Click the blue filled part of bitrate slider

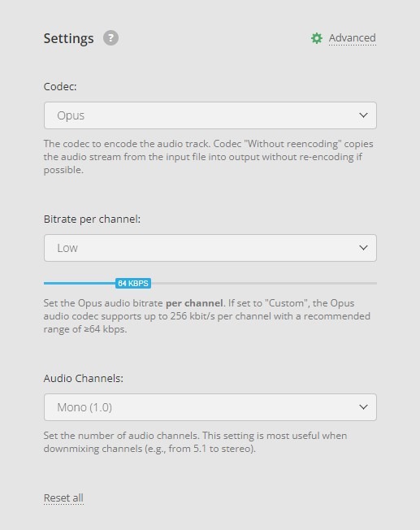click(x=80, y=283)
